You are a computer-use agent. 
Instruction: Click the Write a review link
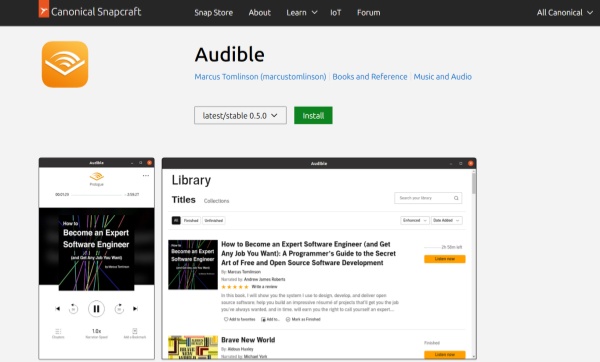tap(264, 287)
